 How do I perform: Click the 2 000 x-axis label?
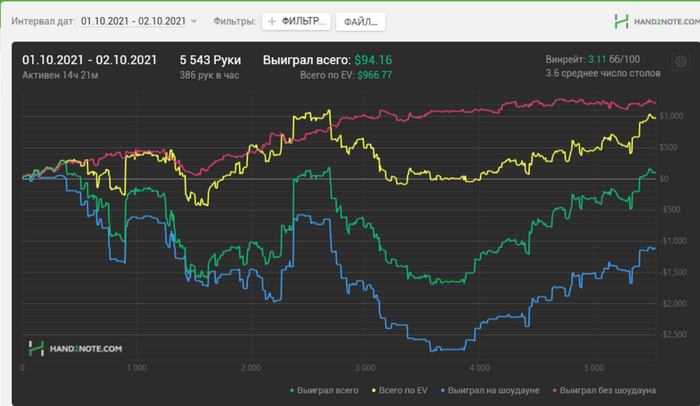[x=251, y=368]
